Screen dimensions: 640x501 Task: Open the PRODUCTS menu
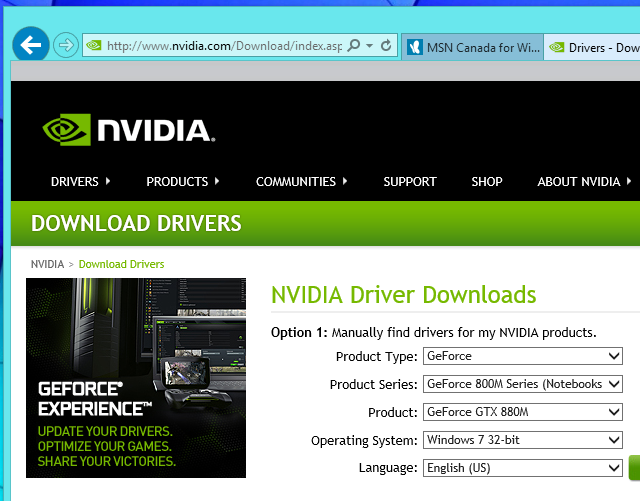click(x=182, y=181)
